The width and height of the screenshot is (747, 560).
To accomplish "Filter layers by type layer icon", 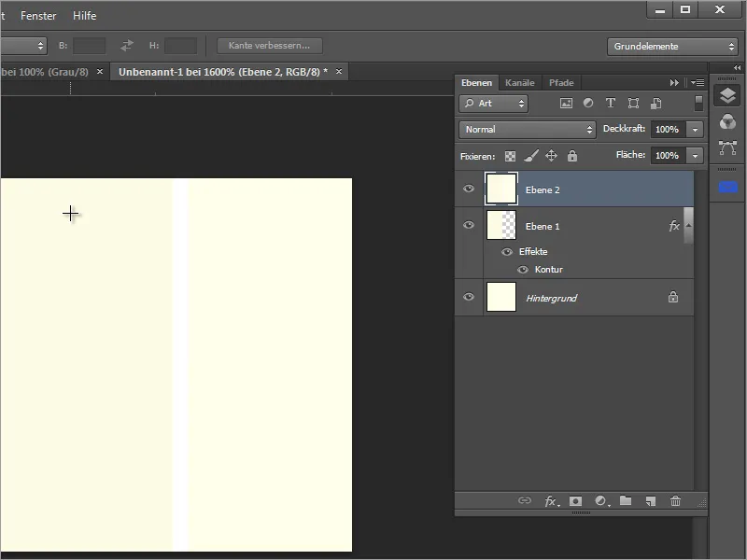I will pos(611,104).
